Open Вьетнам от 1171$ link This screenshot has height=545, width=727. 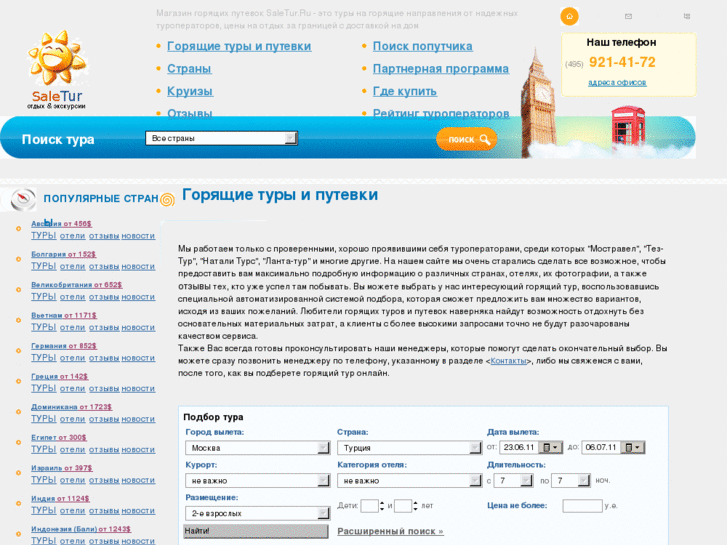click(64, 315)
